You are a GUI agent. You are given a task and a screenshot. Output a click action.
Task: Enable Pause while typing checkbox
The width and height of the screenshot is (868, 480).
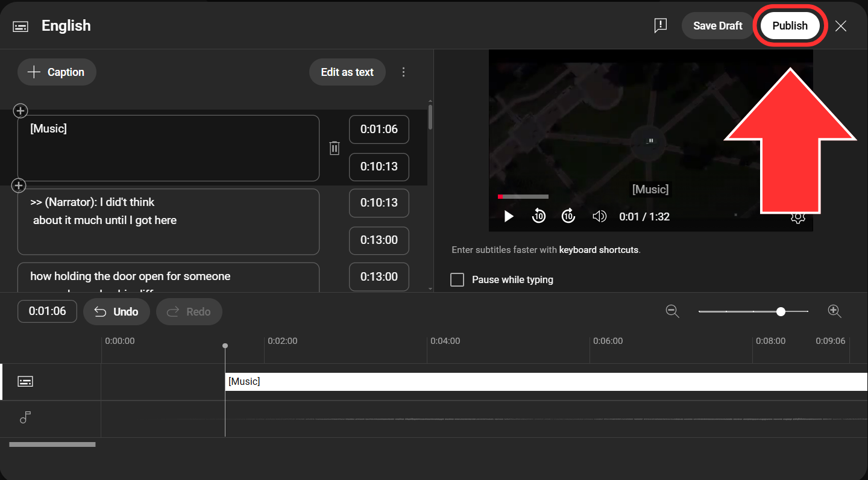point(458,280)
